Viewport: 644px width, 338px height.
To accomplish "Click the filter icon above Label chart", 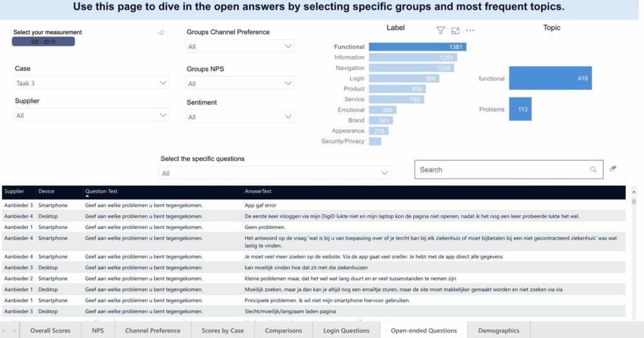I will click(440, 30).
